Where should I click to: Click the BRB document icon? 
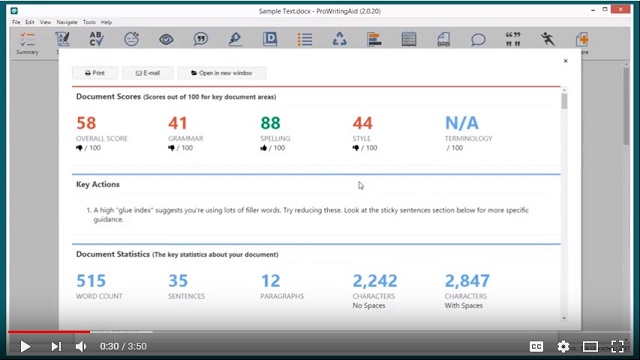click(x=444, y=39)
